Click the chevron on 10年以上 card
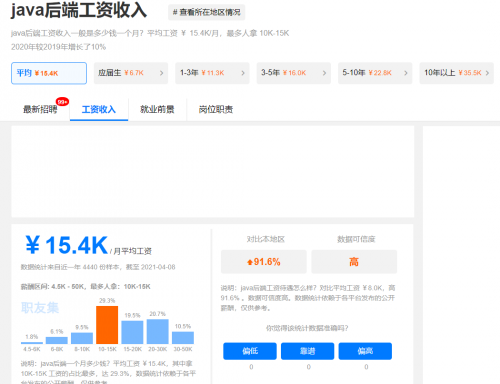This screenshot has height=384, width=500. tap(487, 73)
